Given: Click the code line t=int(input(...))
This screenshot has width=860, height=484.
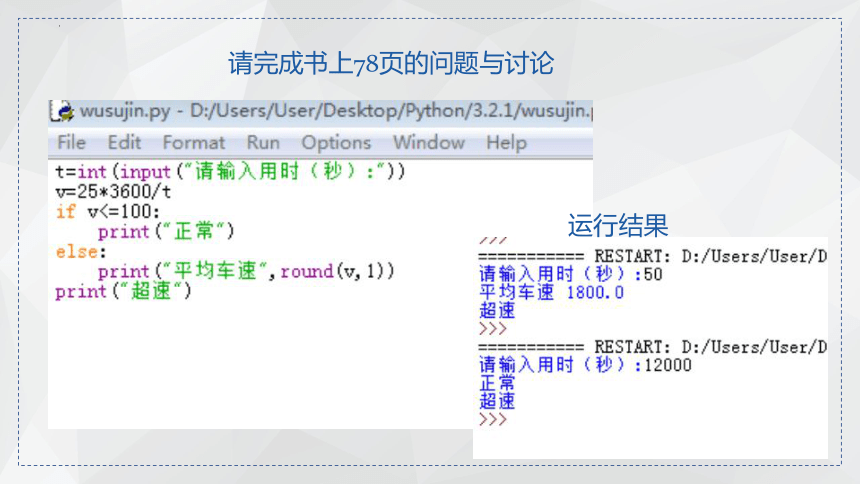Looking at the screenshot, I should 230,172.
